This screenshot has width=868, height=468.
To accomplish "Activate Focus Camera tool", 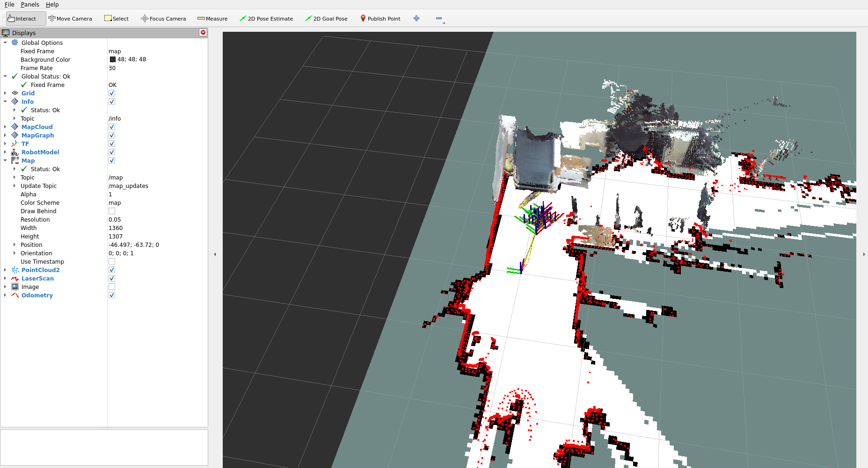I will tap(163, 19).
